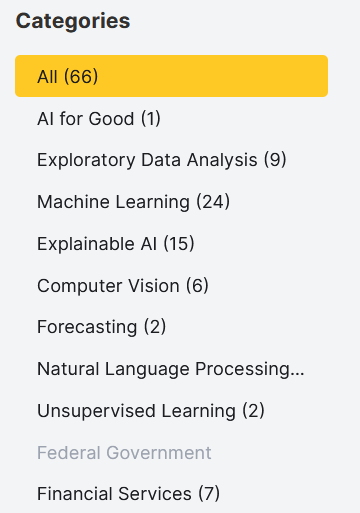Click the (6) count after Computer Vision

[x=197, y=286]
